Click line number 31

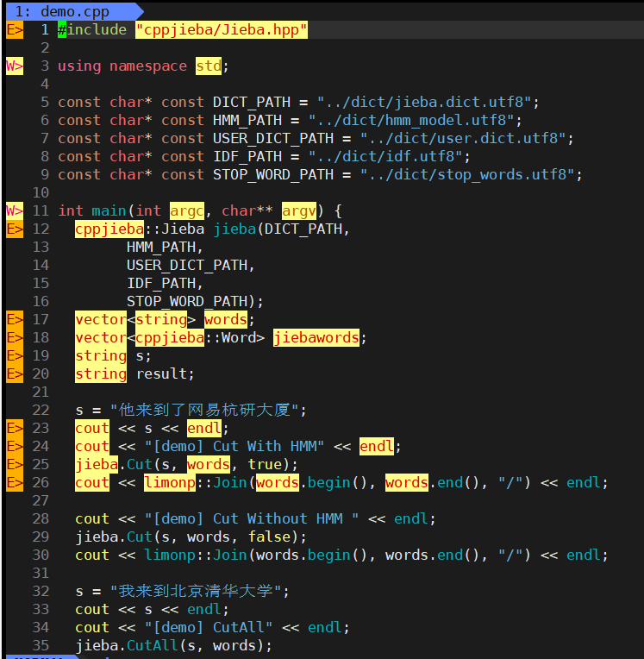(x=41, y=573)
